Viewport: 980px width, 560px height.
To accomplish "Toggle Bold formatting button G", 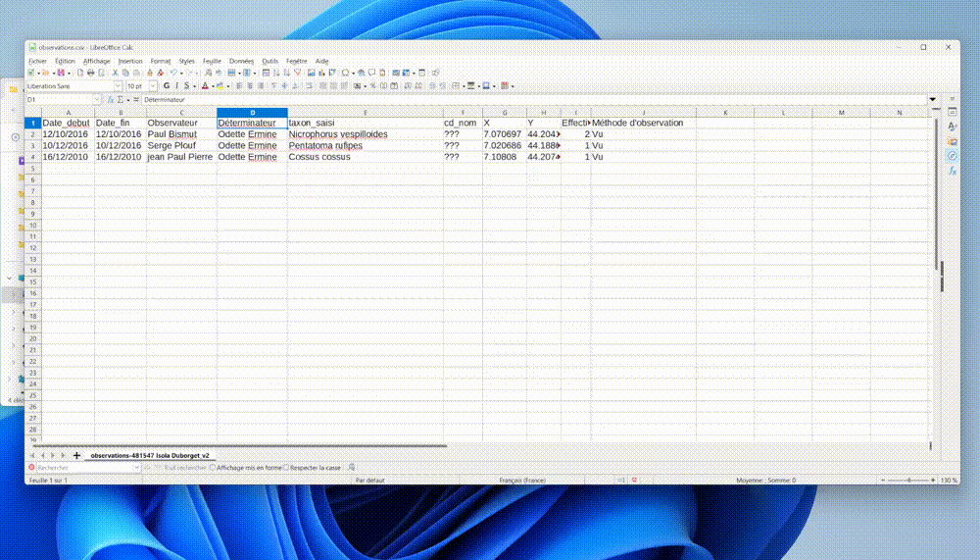I will (167, 85).
